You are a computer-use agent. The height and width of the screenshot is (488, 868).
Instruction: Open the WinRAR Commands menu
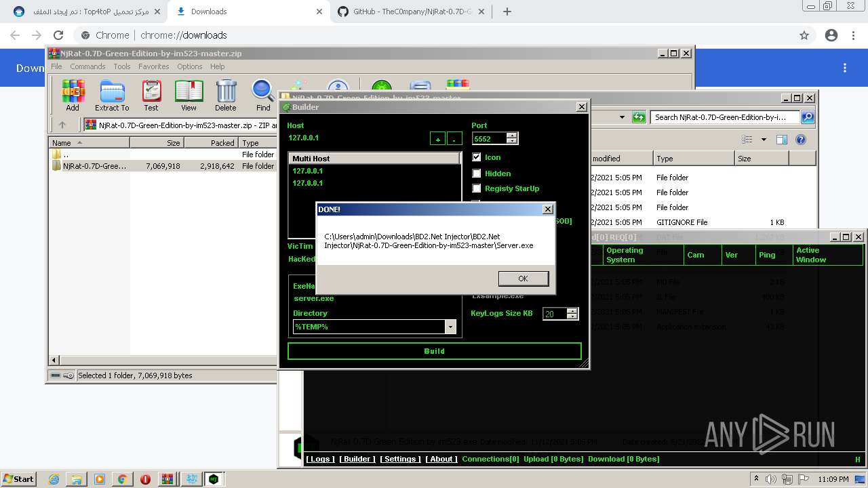(x=87, y=66)
